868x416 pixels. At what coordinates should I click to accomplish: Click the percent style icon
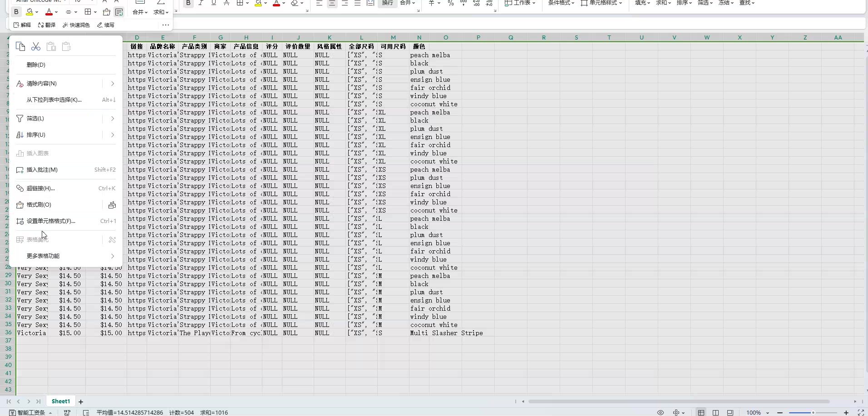click(x=450, y=3)
